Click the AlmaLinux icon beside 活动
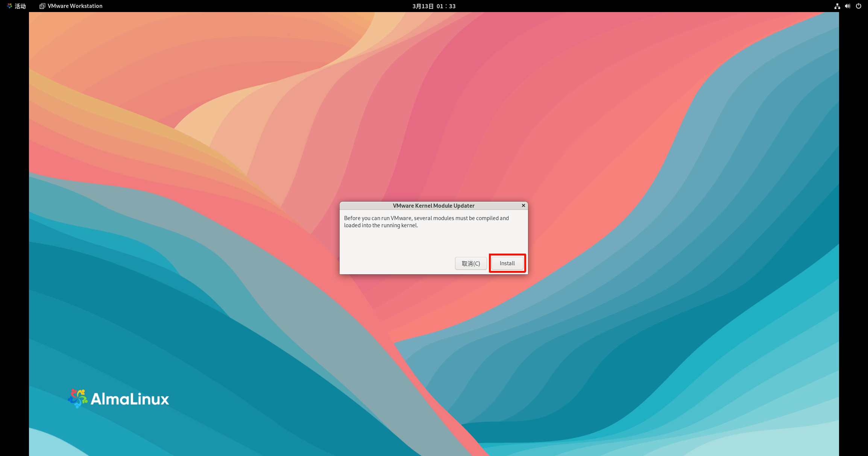The height and width of the screenshot is (456, 868). click(9, 6)
